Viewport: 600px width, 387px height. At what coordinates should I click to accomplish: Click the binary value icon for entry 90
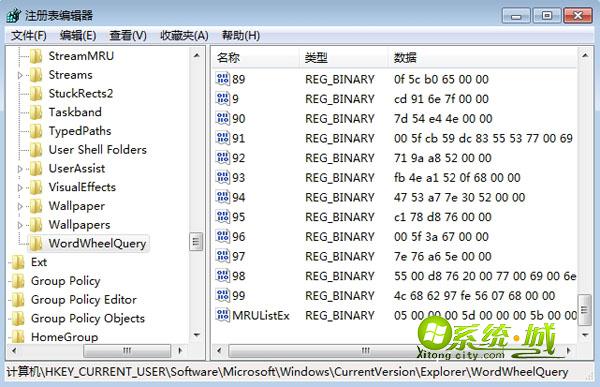(222, 118)
